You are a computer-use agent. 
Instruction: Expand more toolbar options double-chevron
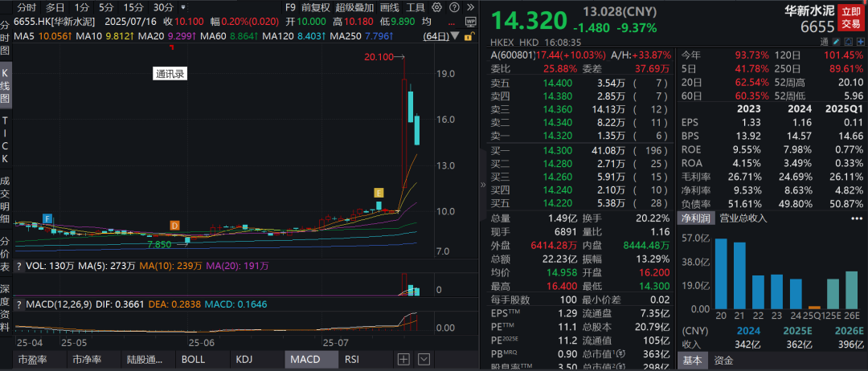pos(470,8)
